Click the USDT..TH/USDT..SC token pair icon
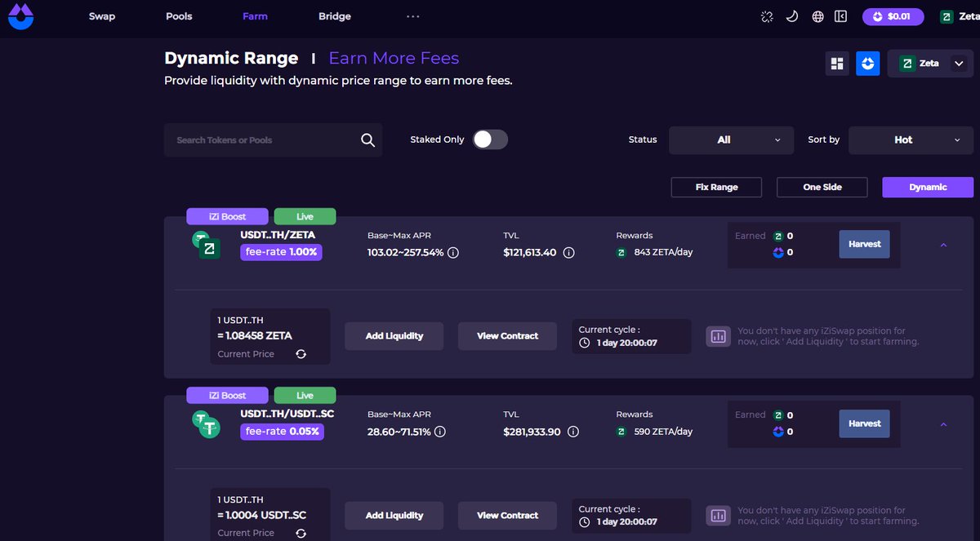This screenshot has height=541, width=980. tap(207, 423)
